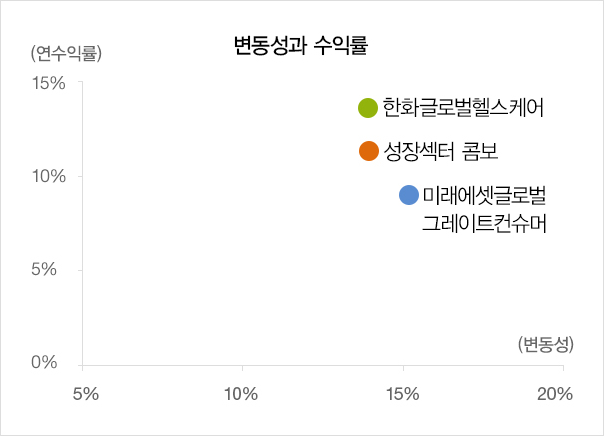Click the 15% tick on the x-axis
Image resolution: width=604 pixels, height=436 pixels.
[x=402, y=394]
